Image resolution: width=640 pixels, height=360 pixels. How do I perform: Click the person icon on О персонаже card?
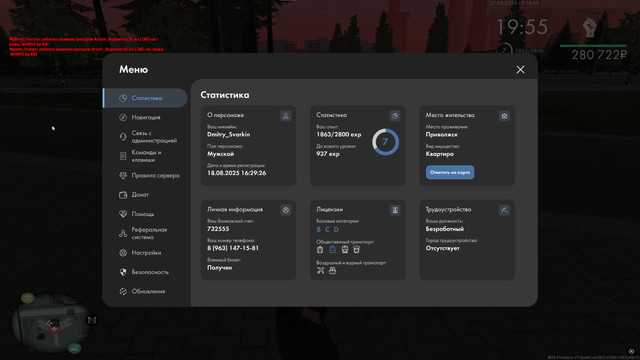tap(286, 116)
